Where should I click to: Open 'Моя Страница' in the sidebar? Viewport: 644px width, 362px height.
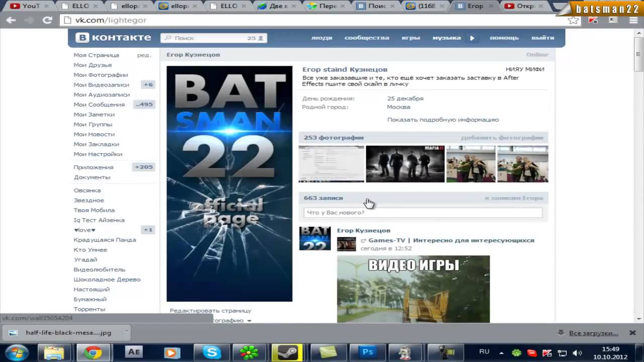click(x=96, y=55)
